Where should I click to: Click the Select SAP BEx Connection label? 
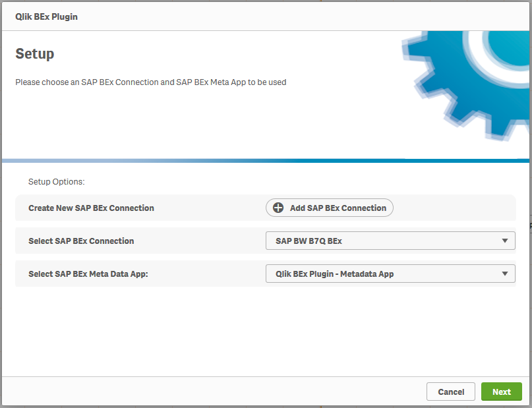(81, 241)
